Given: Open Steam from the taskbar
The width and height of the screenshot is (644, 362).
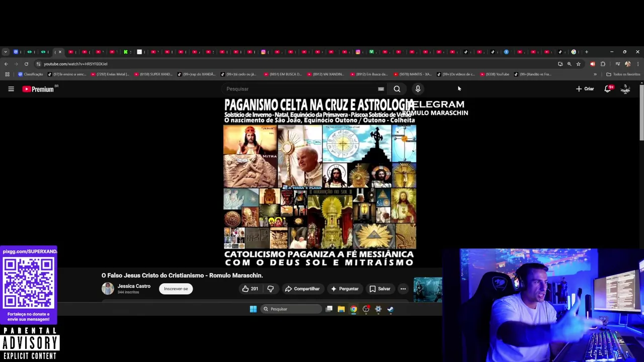Looking at the screenshot, I should pyautogui.click(x=390, y=309).
